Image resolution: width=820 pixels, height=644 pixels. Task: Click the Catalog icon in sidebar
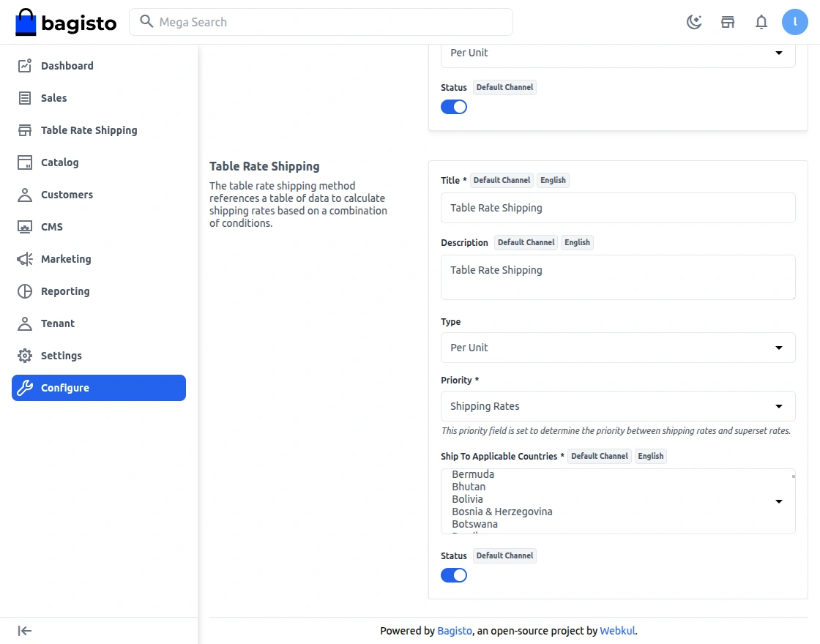(25, 162)
